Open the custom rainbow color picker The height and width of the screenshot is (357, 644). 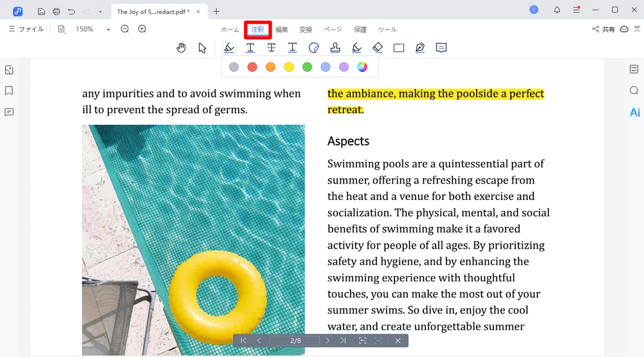(362, 67)
